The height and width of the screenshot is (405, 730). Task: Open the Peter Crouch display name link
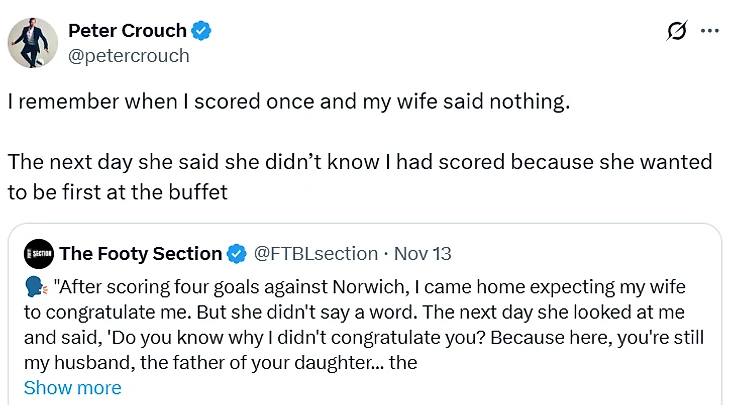(127, 31)
